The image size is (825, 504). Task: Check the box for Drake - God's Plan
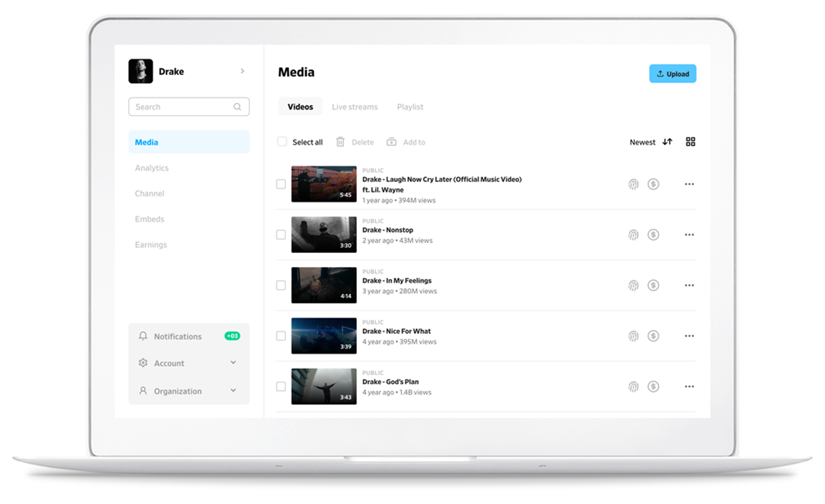click(x=281, y=386)
